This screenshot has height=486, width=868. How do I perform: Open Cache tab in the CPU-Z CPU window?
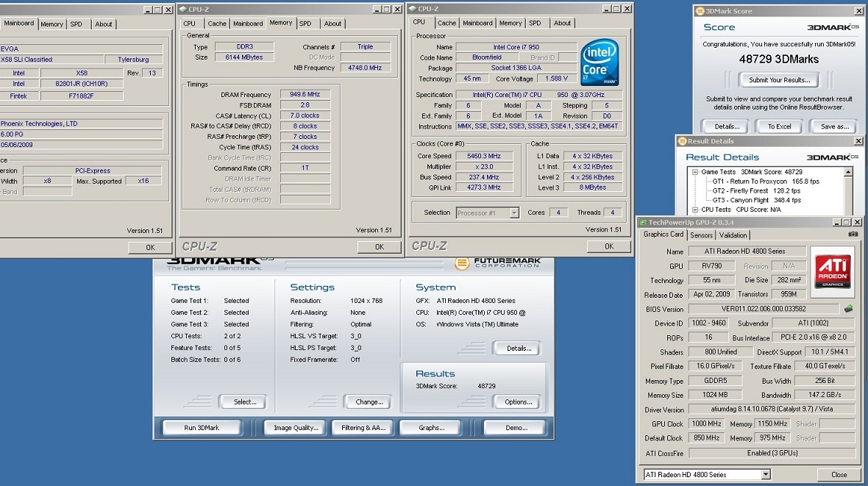coord(447,24)
